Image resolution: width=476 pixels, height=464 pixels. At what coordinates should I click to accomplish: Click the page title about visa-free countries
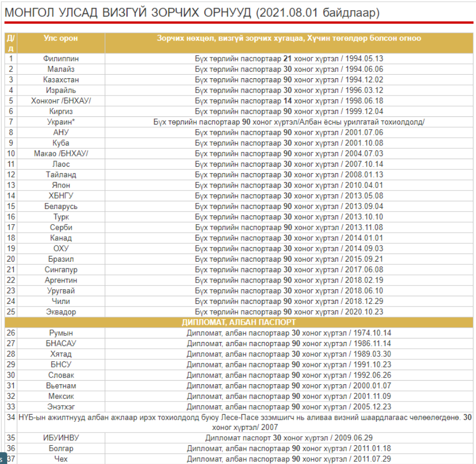(192, 13)
